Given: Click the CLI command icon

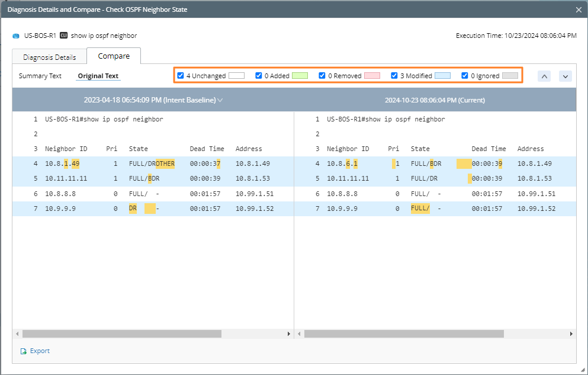Looking at the screenshot, I should tap(63, 36).
